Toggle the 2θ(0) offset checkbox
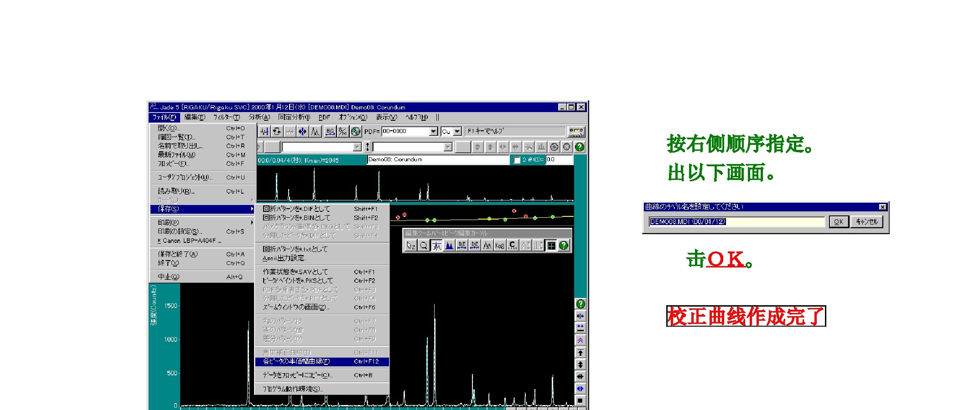Image resolution: width=980 pixels, height=410 pixels. (517, 160)
